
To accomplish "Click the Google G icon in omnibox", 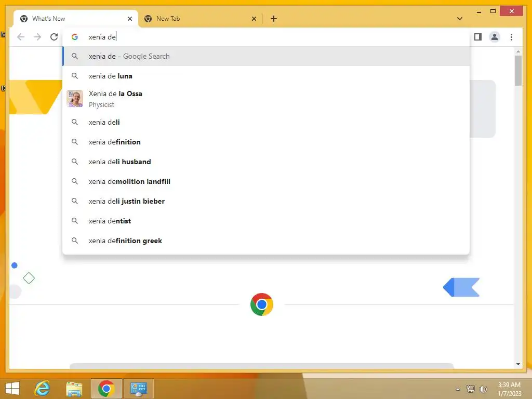I will coord(75,37).
